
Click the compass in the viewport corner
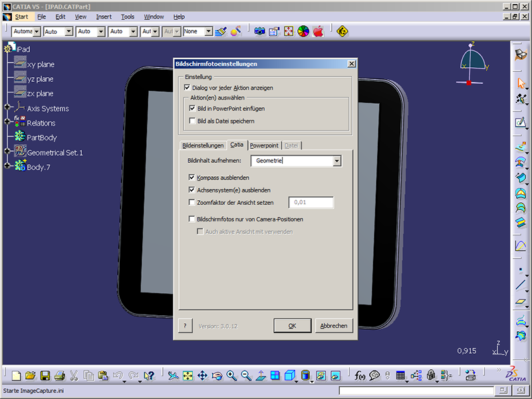click(472, 63)
